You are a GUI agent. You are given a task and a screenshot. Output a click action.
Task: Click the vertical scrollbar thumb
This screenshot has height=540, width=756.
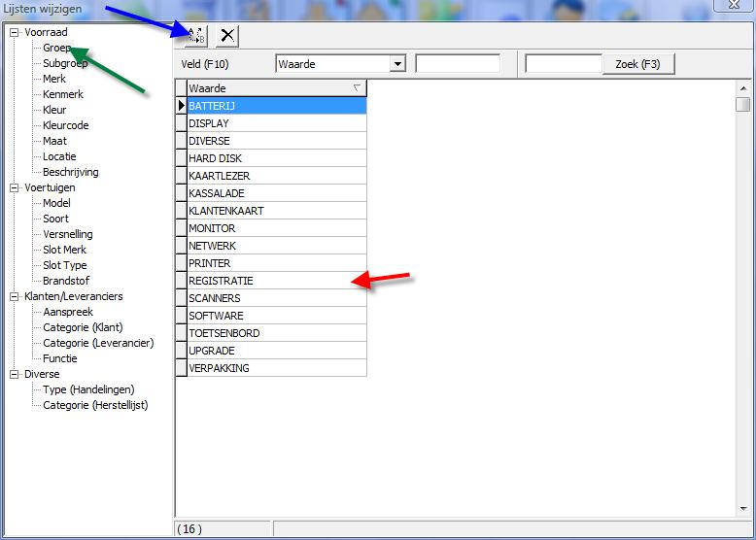[x=743, y=104]
